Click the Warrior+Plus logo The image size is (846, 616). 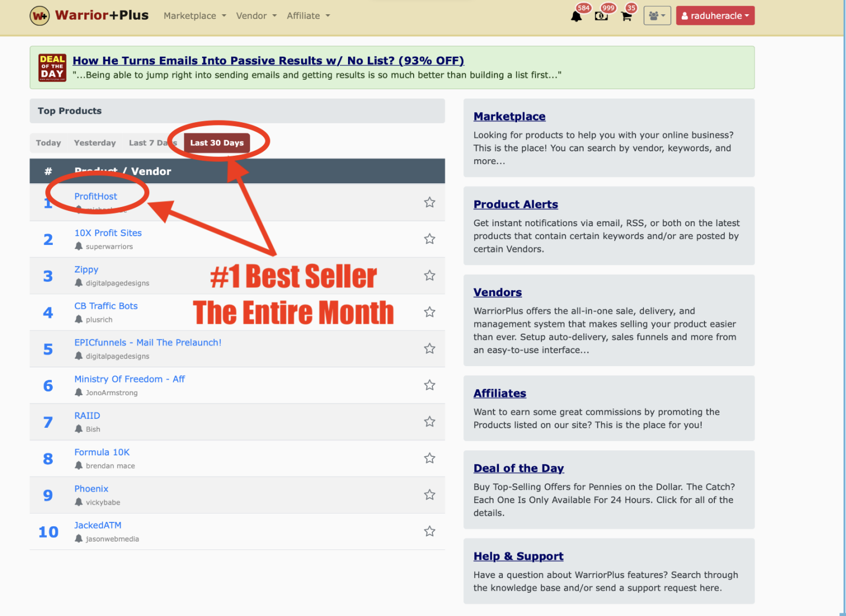tap(89, 15)
